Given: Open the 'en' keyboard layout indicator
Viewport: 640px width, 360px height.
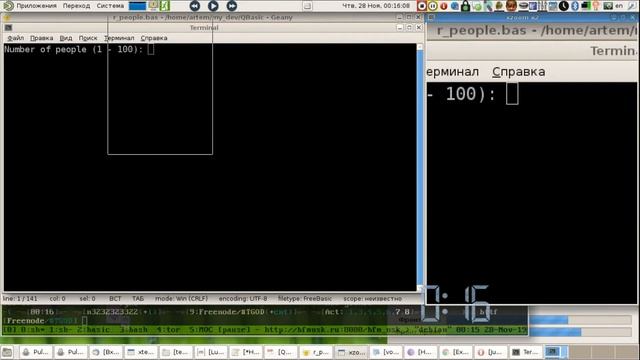Looking at the screenshot, I should (619, 6).
